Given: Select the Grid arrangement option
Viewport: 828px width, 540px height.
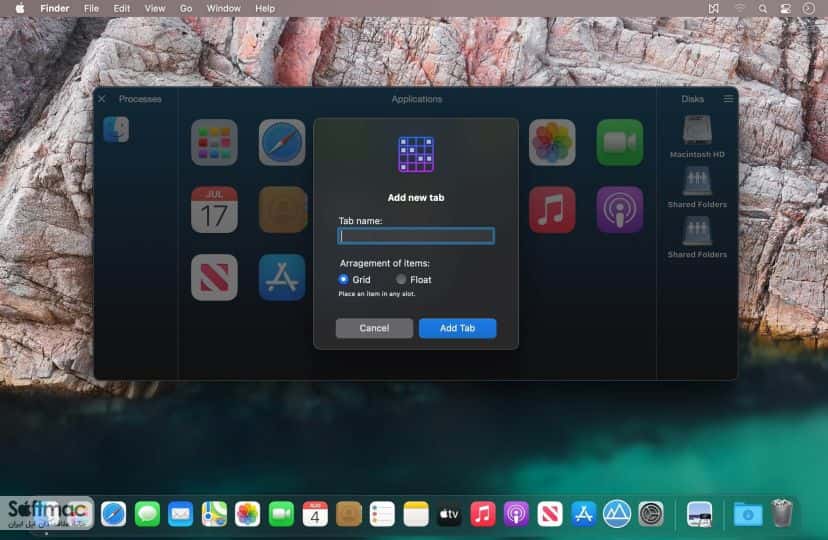Looking at the screenshot, I should (x=343, y=279).
